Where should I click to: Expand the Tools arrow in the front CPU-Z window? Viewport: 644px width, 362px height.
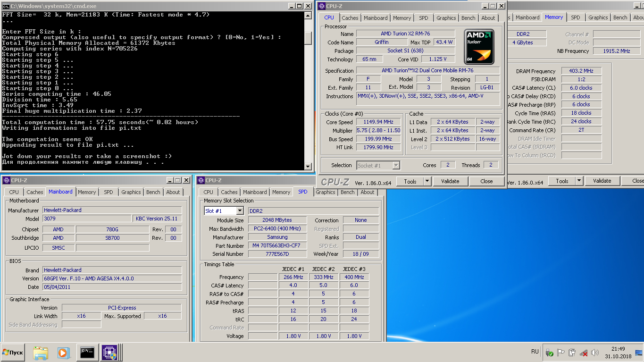(x=427, y=181)
